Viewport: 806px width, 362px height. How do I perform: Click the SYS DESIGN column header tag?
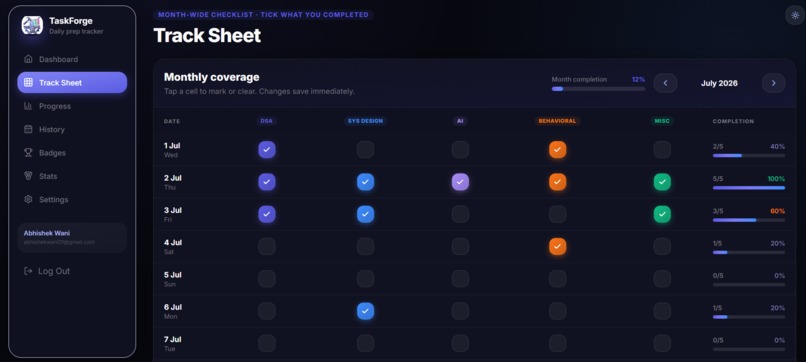tap(365, 121)
